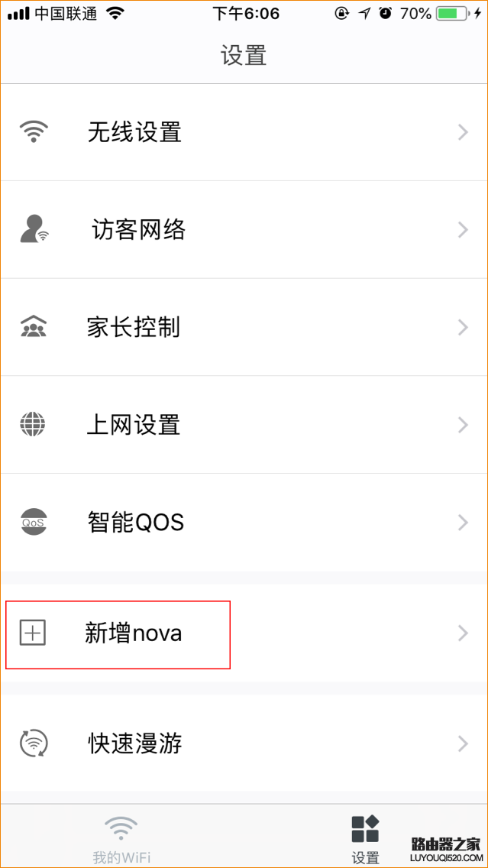Open the 家长控制 label
488x868 pixels.
pos(134,327)
